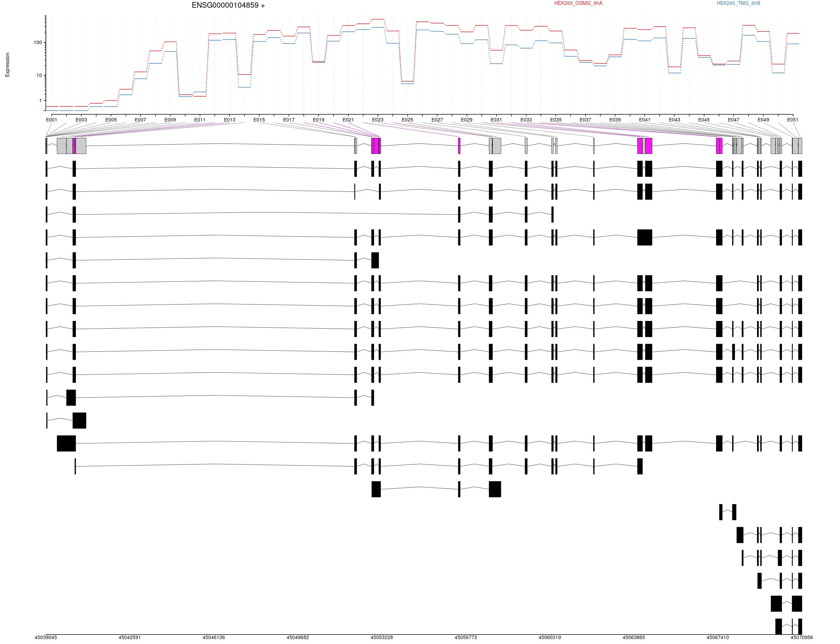This screenshot has width=840, height=644.
Task: Click genomic coordinate 45049682
Action: click(x=297, y=637)
